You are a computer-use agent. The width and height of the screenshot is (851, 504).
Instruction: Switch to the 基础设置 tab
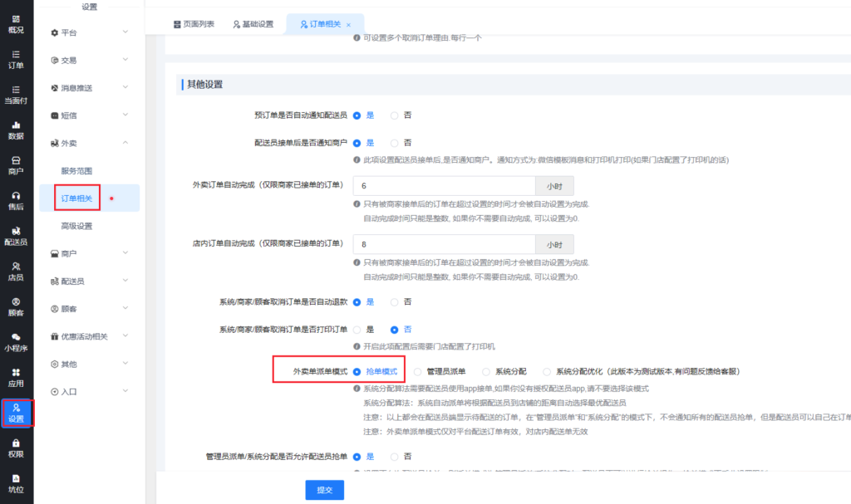click(x=253, y=24)
